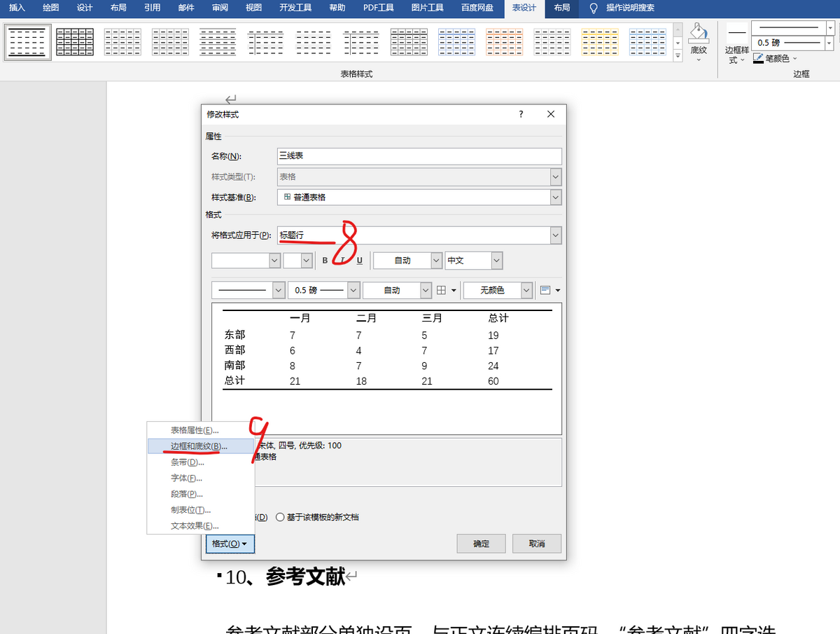Switch to the 邮件 ribbon tab

186,8
